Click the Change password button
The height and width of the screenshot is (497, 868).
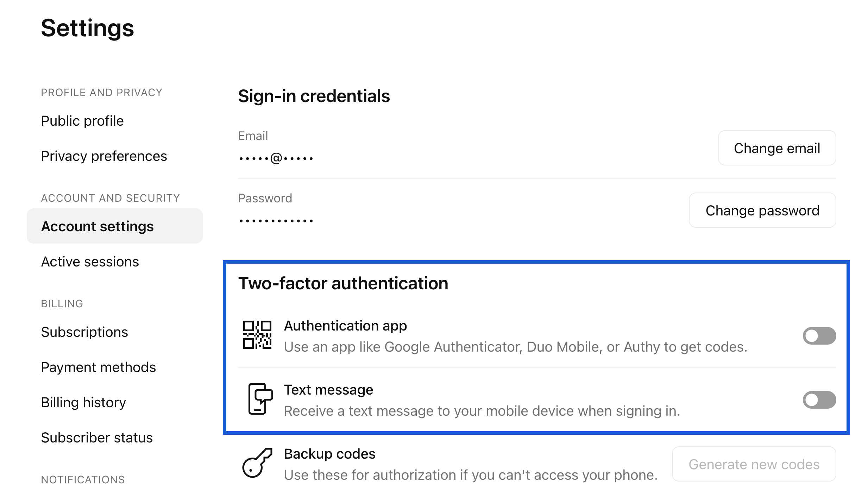(762, 210)
